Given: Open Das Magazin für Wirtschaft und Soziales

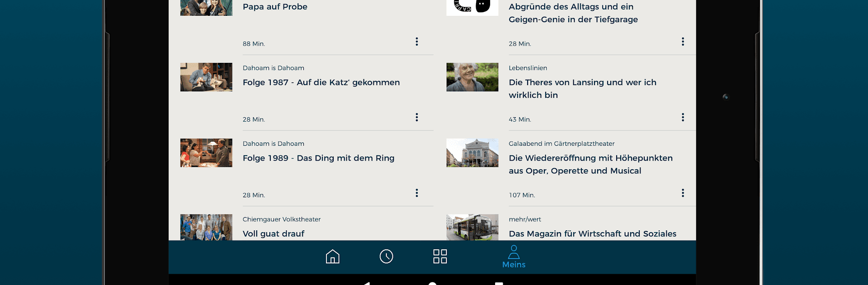Looking at the screenshot, I should (592, 234).
